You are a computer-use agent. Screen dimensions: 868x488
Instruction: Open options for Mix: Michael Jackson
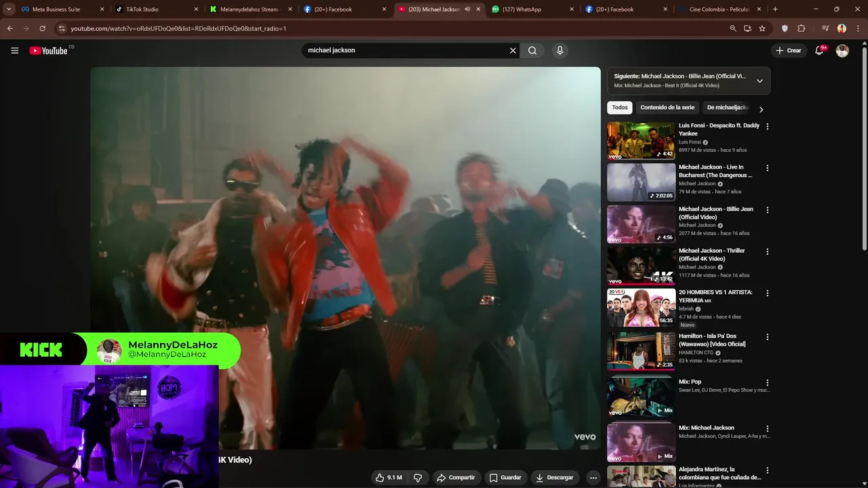click(x=768, y=429)
